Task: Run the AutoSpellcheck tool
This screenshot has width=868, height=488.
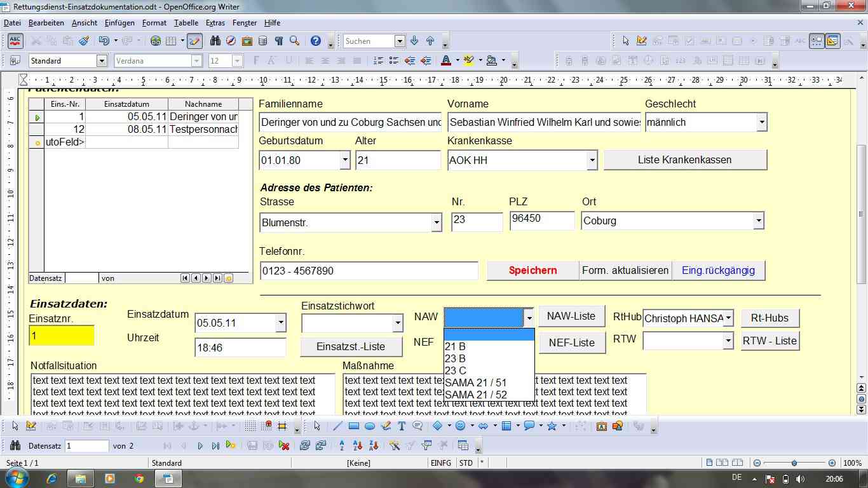Action: 15,41
